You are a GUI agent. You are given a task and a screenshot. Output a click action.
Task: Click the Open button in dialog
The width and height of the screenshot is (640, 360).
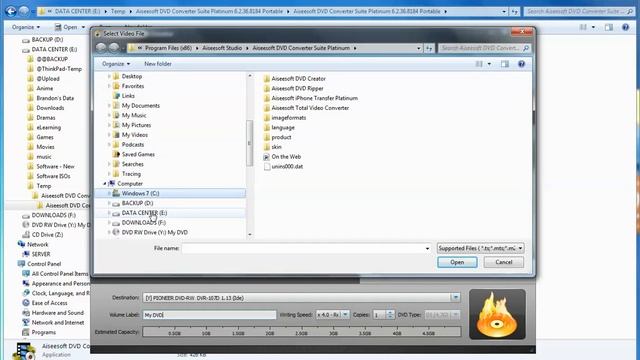point(457,262)
